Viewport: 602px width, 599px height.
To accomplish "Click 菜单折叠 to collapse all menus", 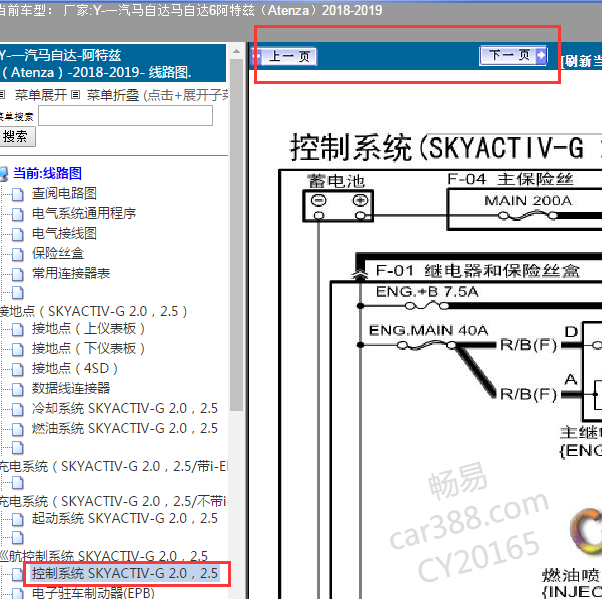I will point(112,95).
